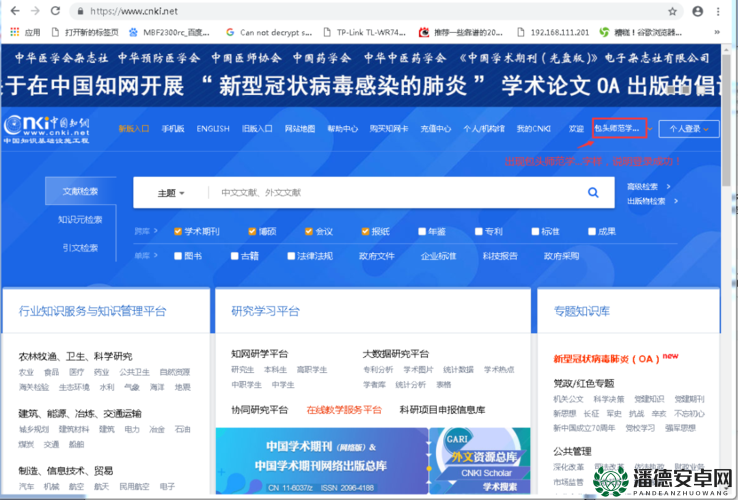Screen dimensions: 738x500
Task: Open the 打开新的标签页 bookmark
Action: [x=85, y=32]
